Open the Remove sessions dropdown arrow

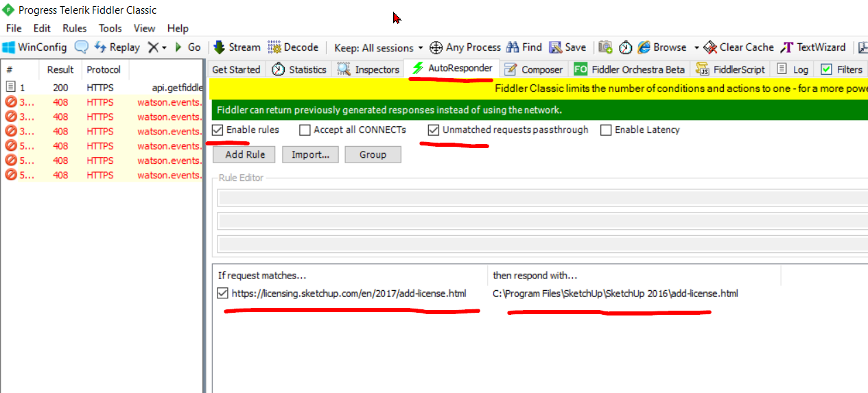[x=165, y=48]
